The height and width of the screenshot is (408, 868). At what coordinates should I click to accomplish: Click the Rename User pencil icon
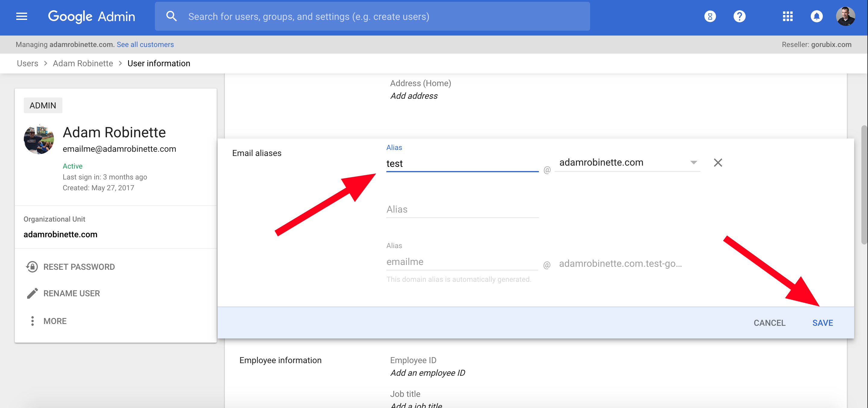[32, 293]
